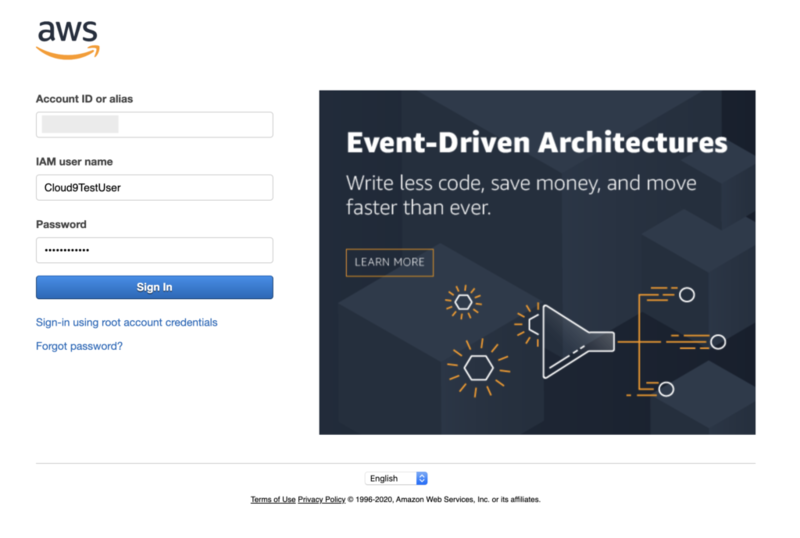Click the 'Account ID or alias' label
Screen dimensions: 800x538
pyautogui.click(x=84, y=99)
